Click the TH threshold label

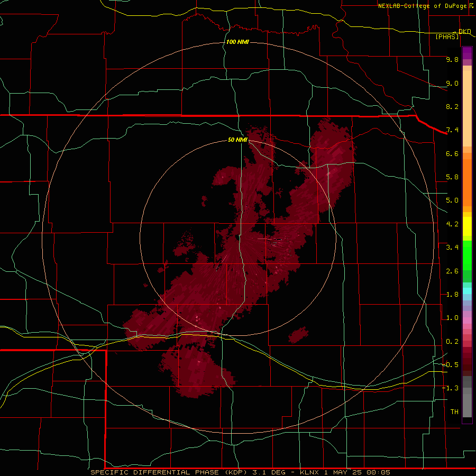click(x=454, y=412)
